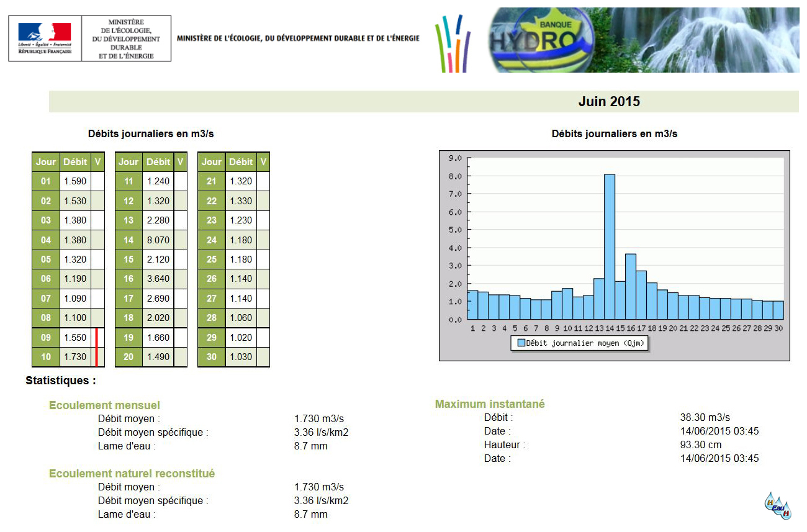The height and width of the screenshot is (532, 807).
Task: Click the red validity mark next to day 09
Action: click(97, 338)
